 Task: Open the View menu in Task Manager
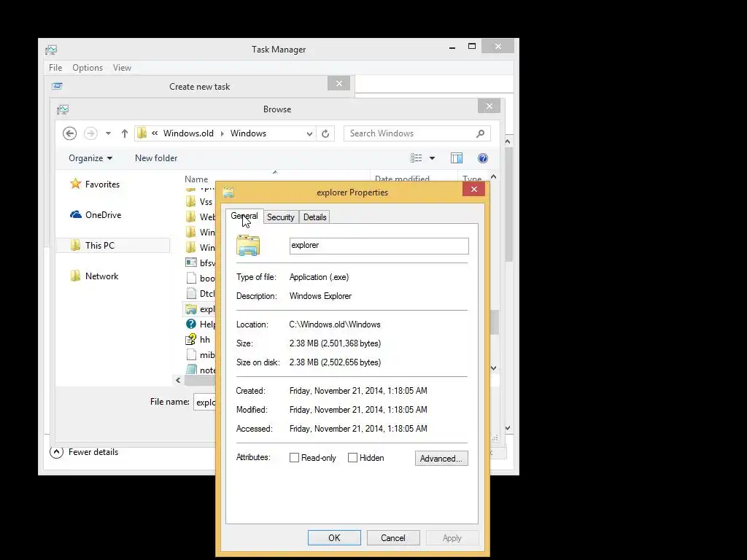pyautogui.click(x=122, y=68)
